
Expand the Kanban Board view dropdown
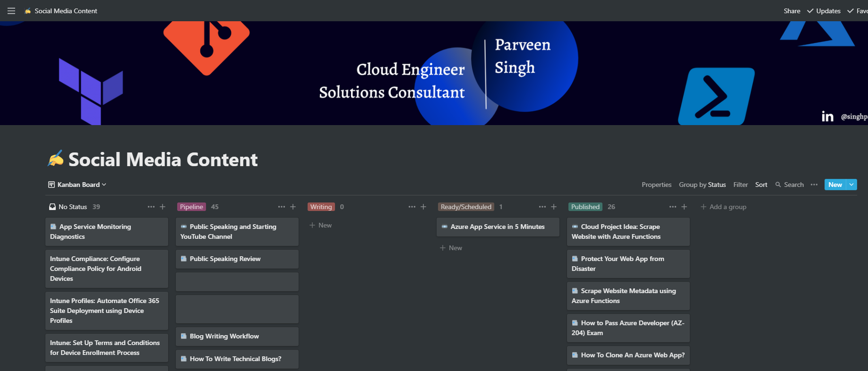point(104,185)
